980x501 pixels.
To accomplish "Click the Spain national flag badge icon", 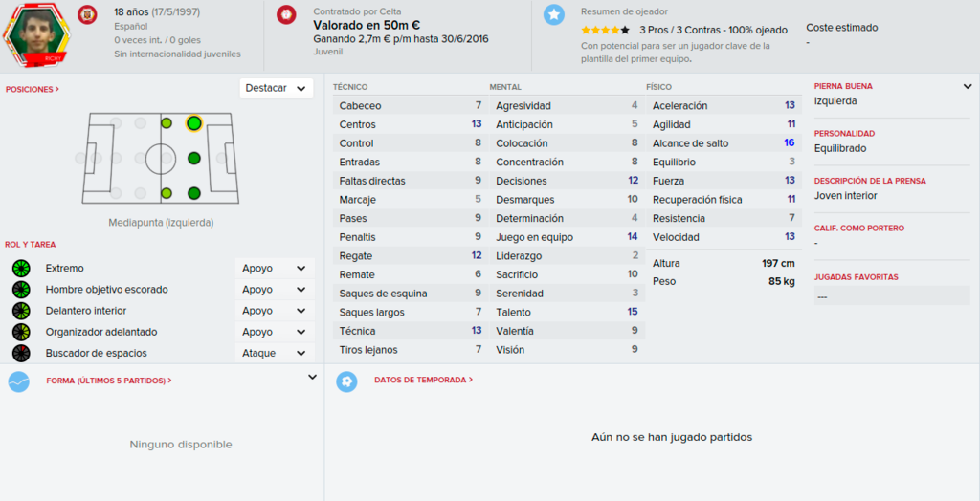I will point(87,13).
